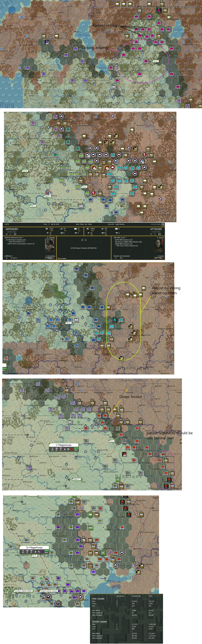
Task: Click purple square icon in IV Fliegerkorps bar
Action: [x=42, y=551]
